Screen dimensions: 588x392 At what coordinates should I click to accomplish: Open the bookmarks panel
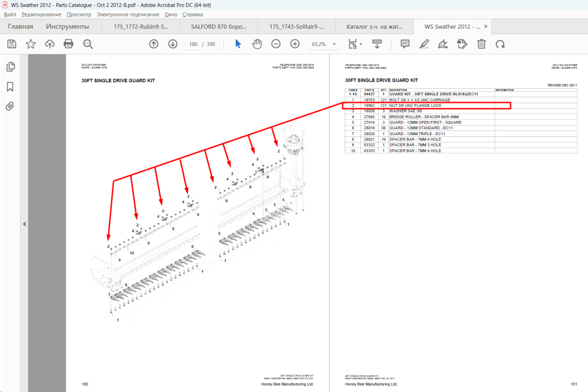[10, 87]
